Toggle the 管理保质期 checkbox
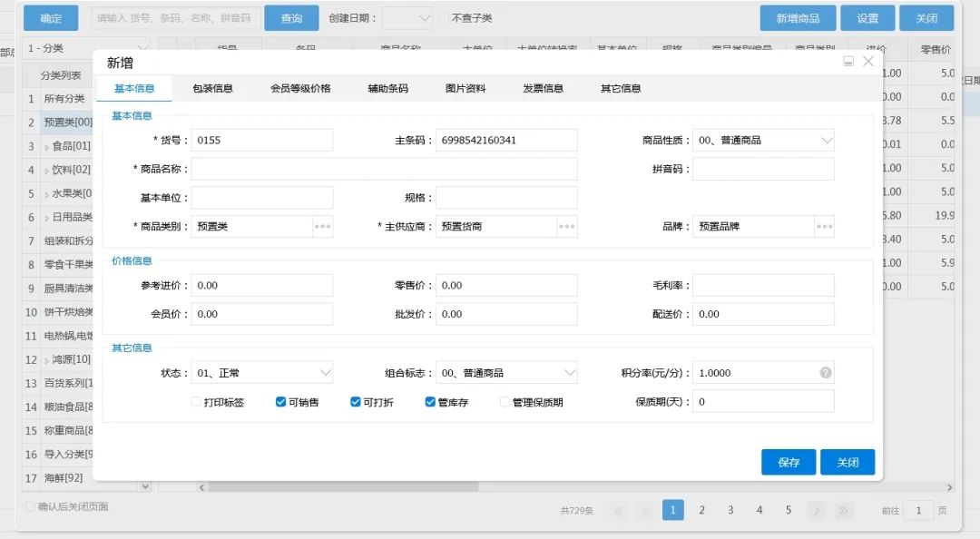The height and width of the screenshot is (539, 980). (505, 402)
